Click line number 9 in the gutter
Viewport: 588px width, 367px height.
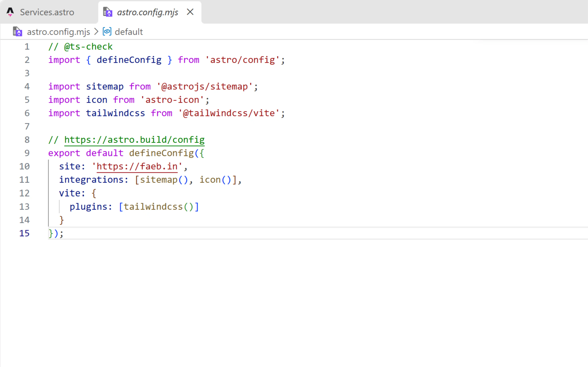[27, 153]
